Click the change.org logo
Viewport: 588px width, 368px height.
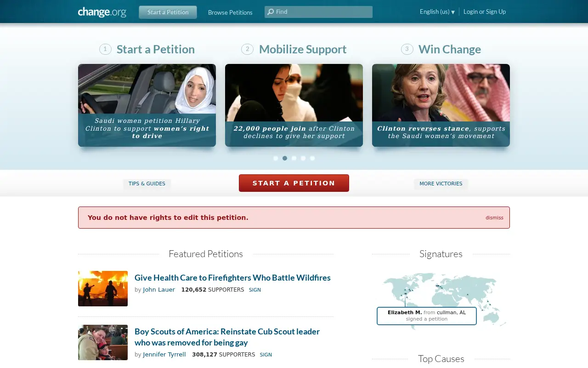coord(102,12)
